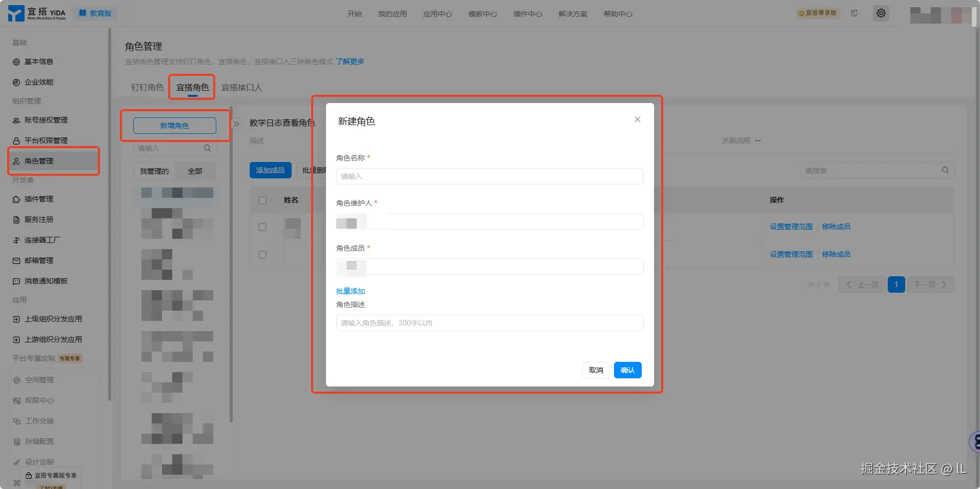Open the settings gear in the top bar

tap(881, 13)
